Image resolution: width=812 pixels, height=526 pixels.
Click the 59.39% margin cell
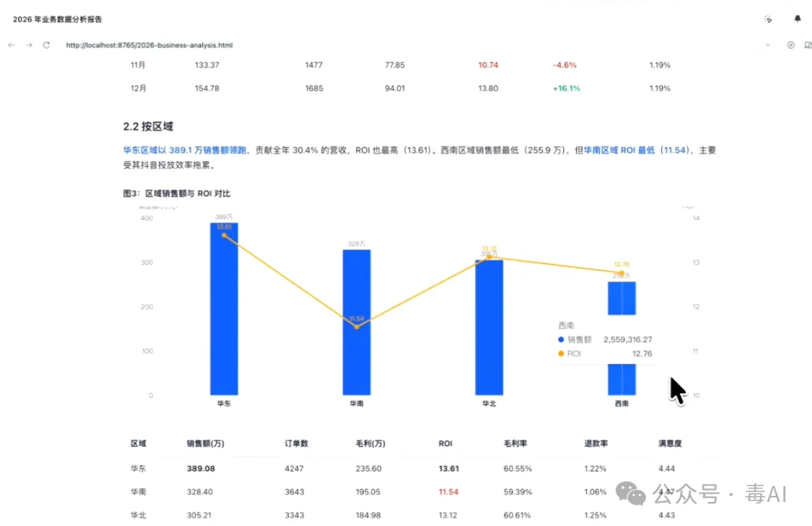tap(518, 492)
